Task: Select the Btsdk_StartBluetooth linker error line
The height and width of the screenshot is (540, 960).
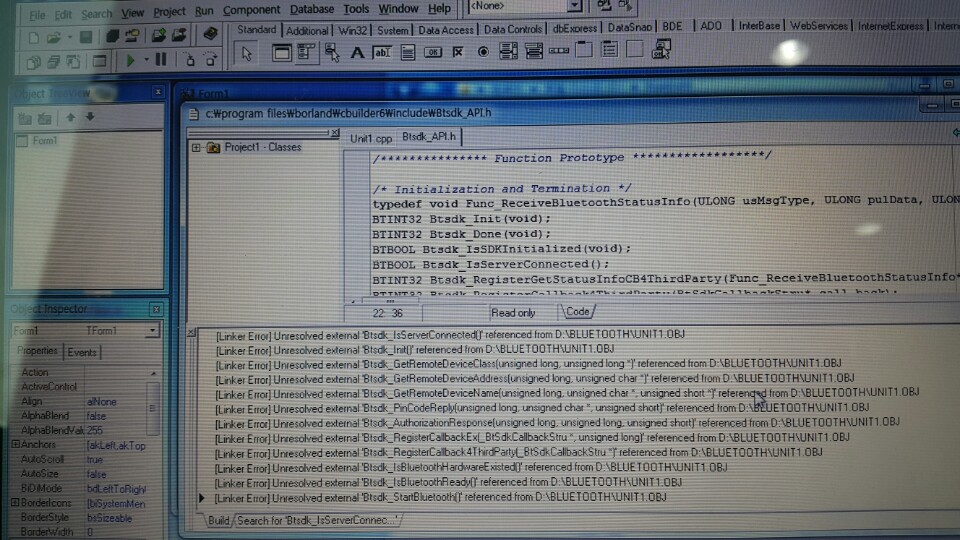Action: click(x=440, y=497)
